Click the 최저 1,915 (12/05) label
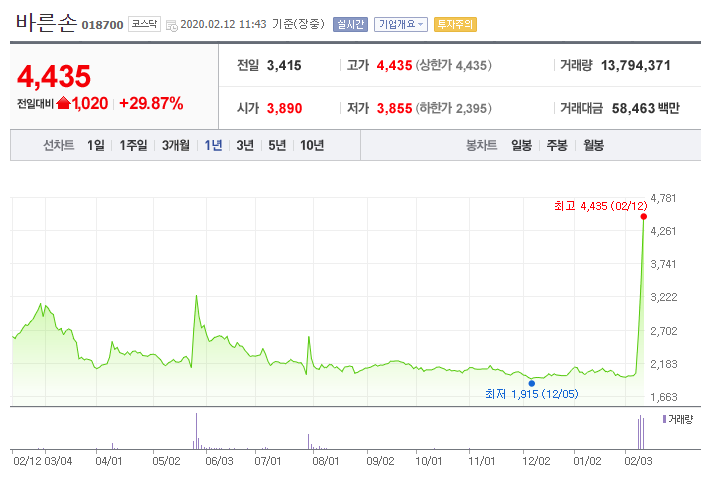Image resolution: width=701 pixels, height=479 pixels. click(x=532, y=394)
